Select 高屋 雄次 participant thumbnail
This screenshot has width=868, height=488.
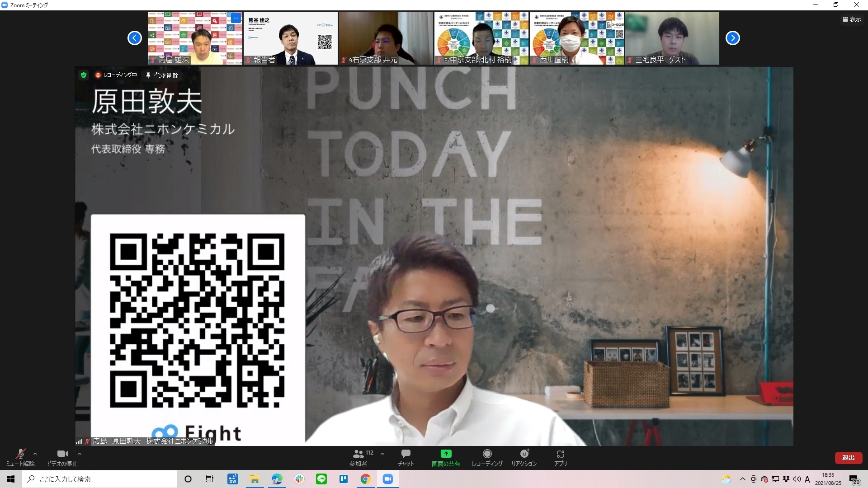click(x=195, y=38)
